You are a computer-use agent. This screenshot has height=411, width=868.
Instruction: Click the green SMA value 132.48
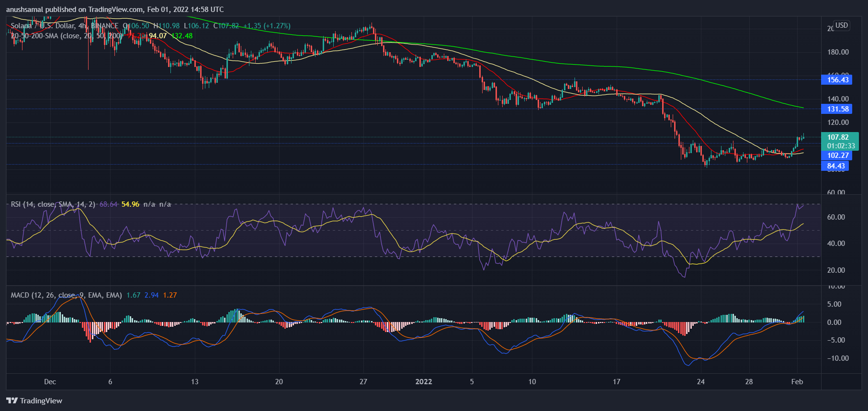[182, 36]
